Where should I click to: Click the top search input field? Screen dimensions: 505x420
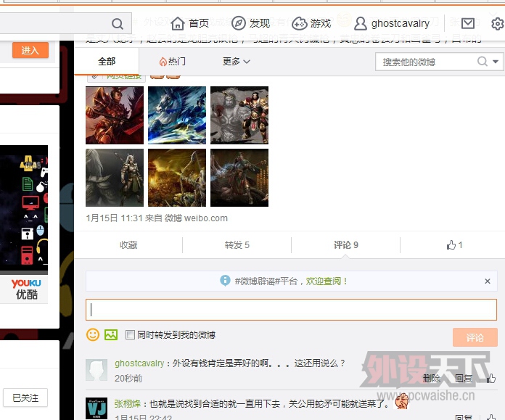point(54,23)
